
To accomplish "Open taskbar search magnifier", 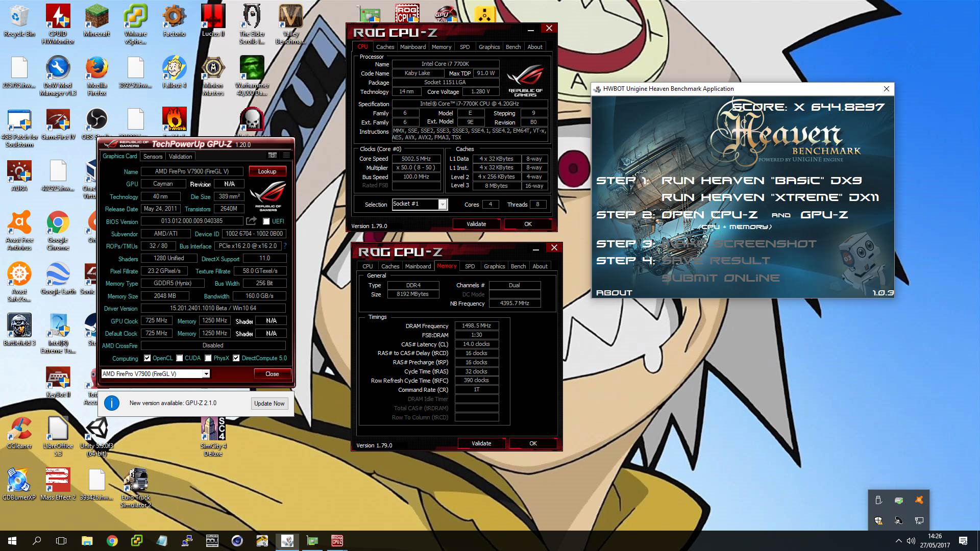I will (x=37, y=541).
